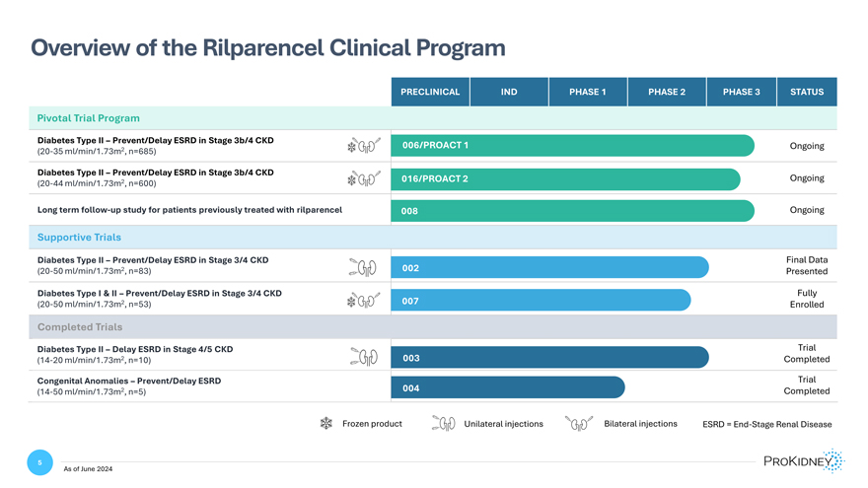This screenshot has height=488, width=868.
Task: Click the Fully Enrolled status
Action: coord(807,299)
